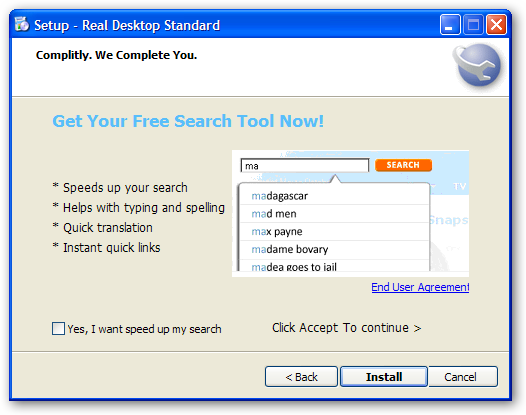Click the search field containing 'ma'
526x415 pixels.
(x=305, y=165)
